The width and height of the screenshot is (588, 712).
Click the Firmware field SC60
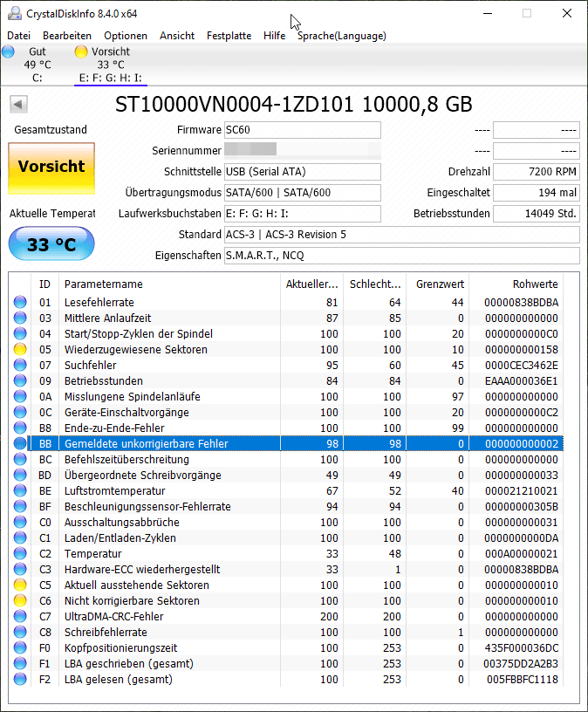pyautogui.click(x=303, y=130)
